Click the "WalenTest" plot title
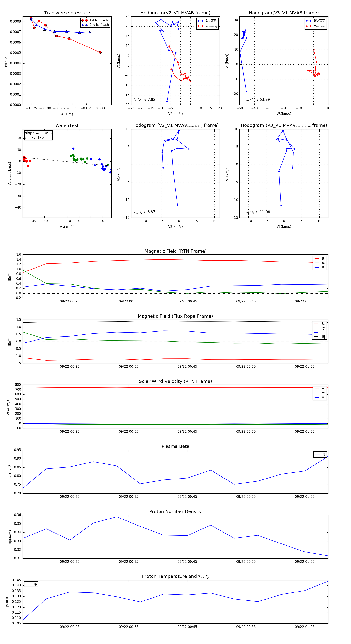The width and height of the screenshot is (351, 644). [x=67, y=125]
